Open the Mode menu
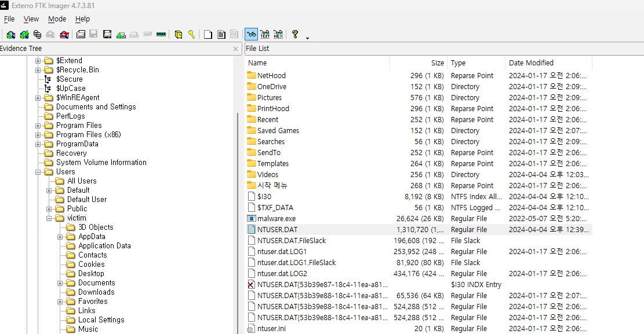Screen dimensions: 644x334 pos(57,19)
